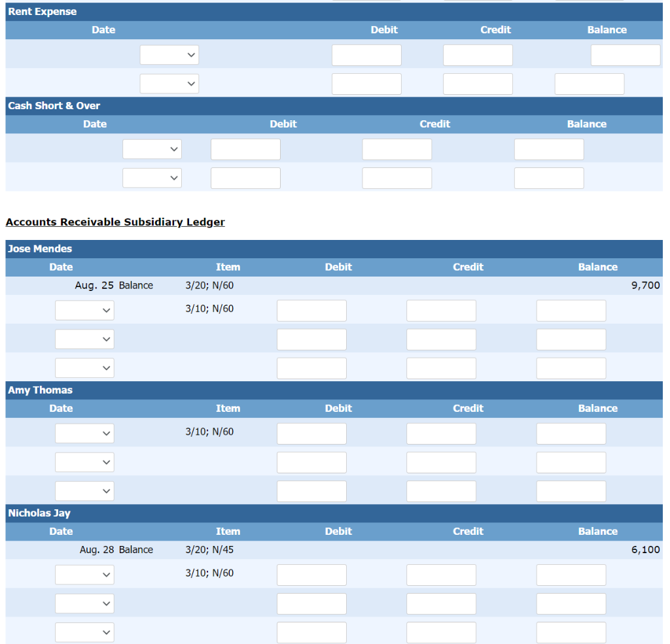Open the last date dropdown under Nicholas Jay
The height and width of the screenshot is (644, 670).
pyautogui.click(x=84, y=632)
